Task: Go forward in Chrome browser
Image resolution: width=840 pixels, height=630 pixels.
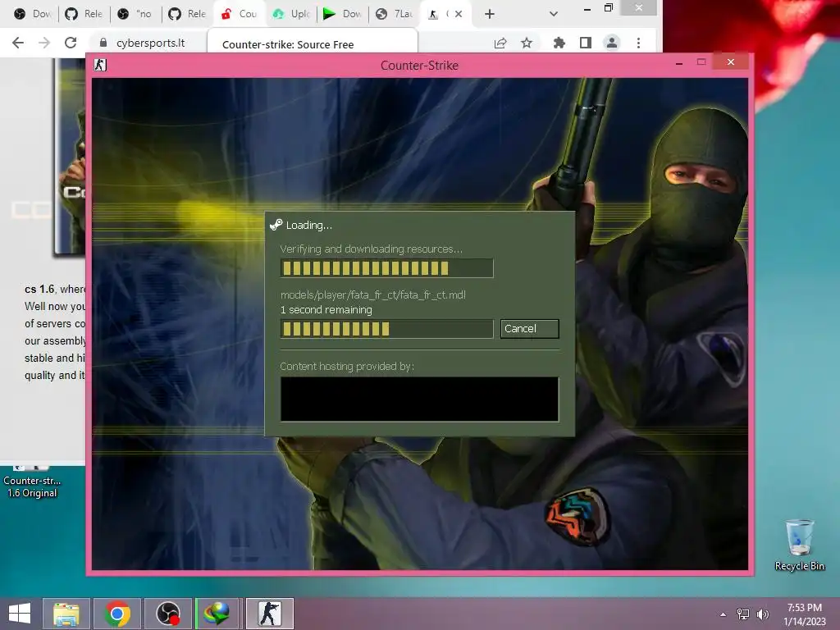Action: [44, 43]
